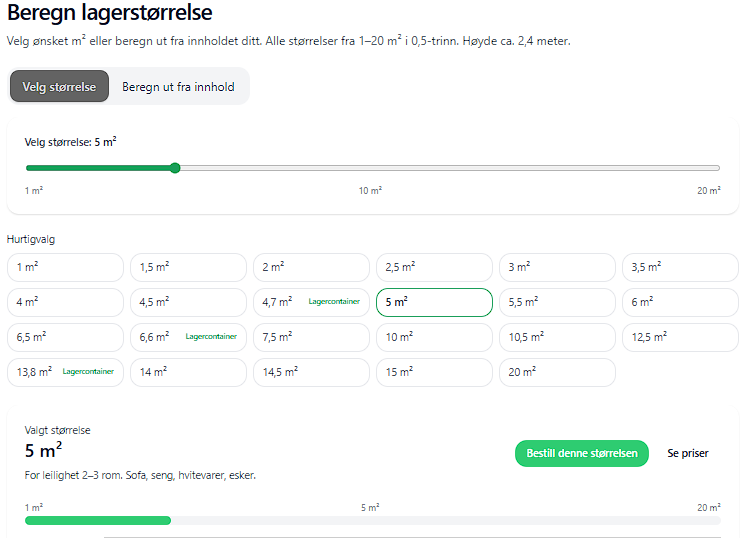
Task: Choose the 1,5 m² size option
Action: (188, 267)
